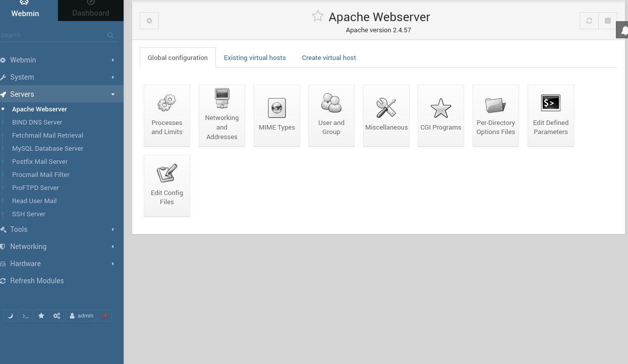Open the Processes and Limits icon
Screen dimensions: 628x364
tap(167, 115)
